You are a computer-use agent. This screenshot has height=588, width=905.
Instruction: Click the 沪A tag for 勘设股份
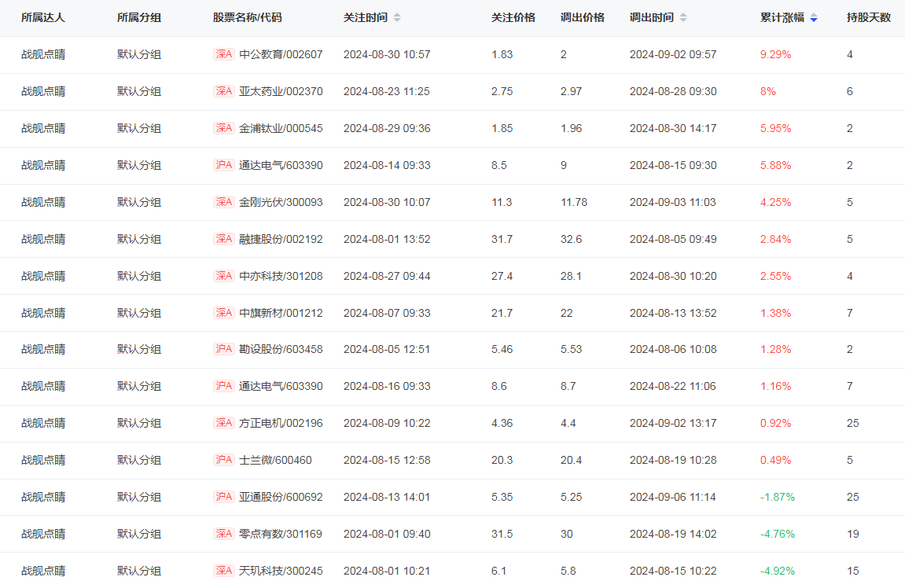224,349
